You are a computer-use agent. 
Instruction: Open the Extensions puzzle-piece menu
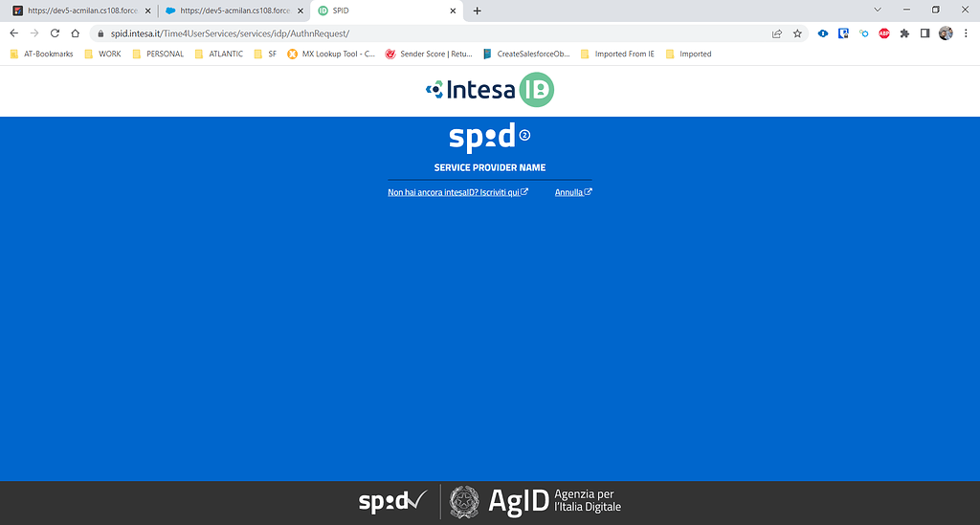904,33
